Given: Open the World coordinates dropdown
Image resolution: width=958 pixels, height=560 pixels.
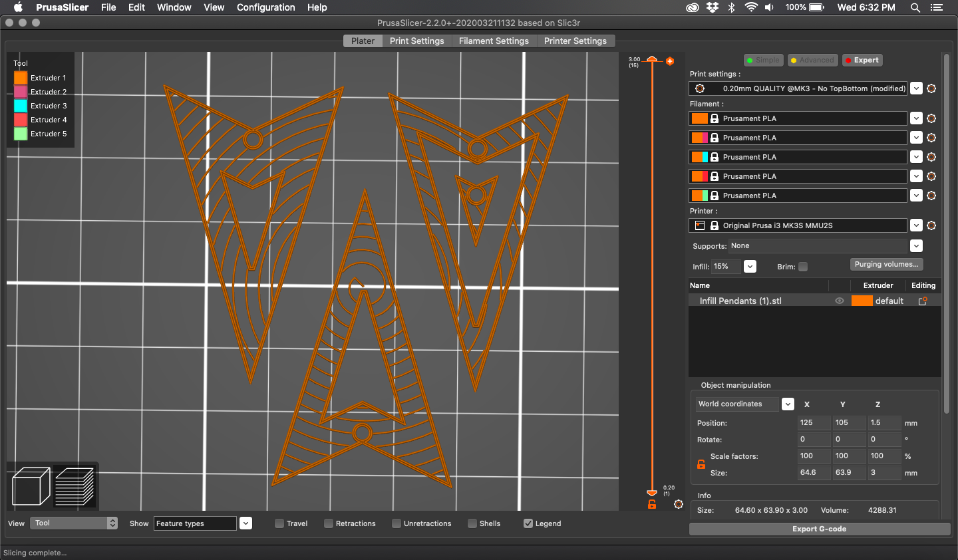Looking at the screenshot, I should tap(788, 404).
